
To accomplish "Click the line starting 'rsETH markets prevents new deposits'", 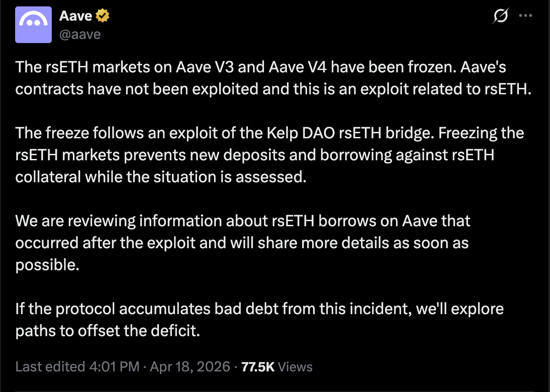I will point(255,155).
